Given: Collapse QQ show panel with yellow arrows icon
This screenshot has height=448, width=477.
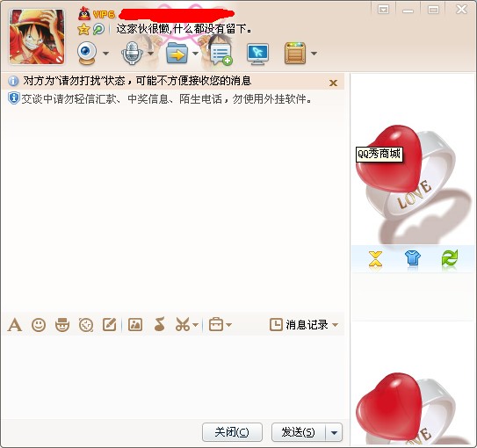Looking at the screenshot, I should tap(375, 259).
